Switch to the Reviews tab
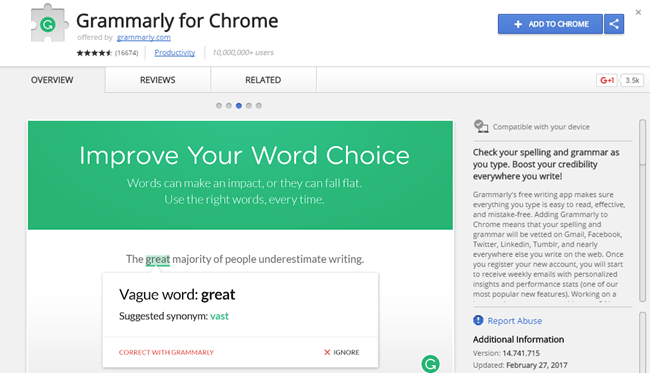 (x=158, y=80)
